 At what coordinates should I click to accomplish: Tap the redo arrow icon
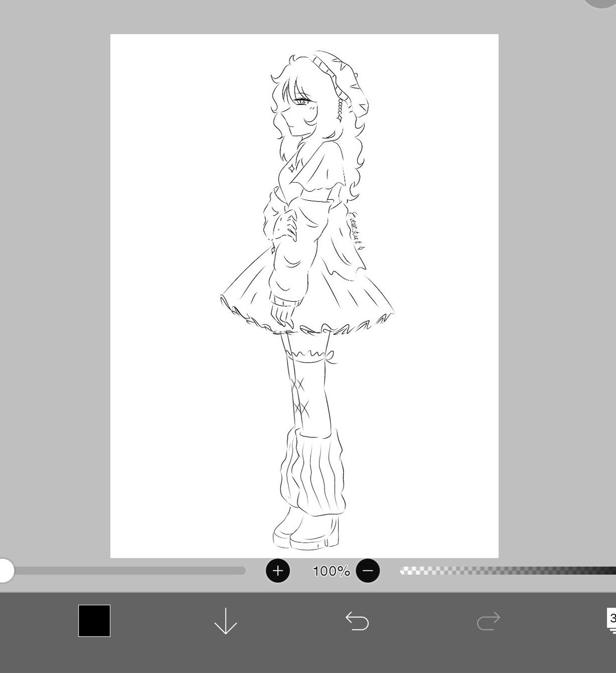click(x=489, y=621)
